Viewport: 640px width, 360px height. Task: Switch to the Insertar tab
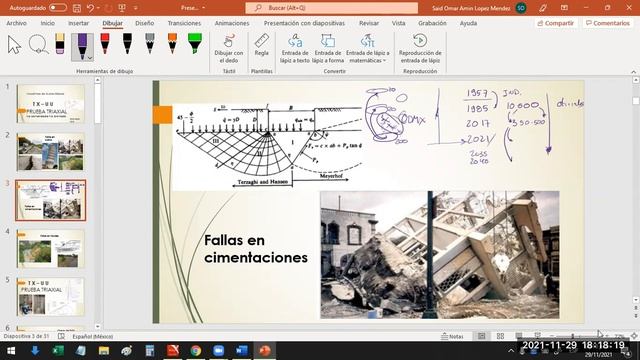pos(78,23)
